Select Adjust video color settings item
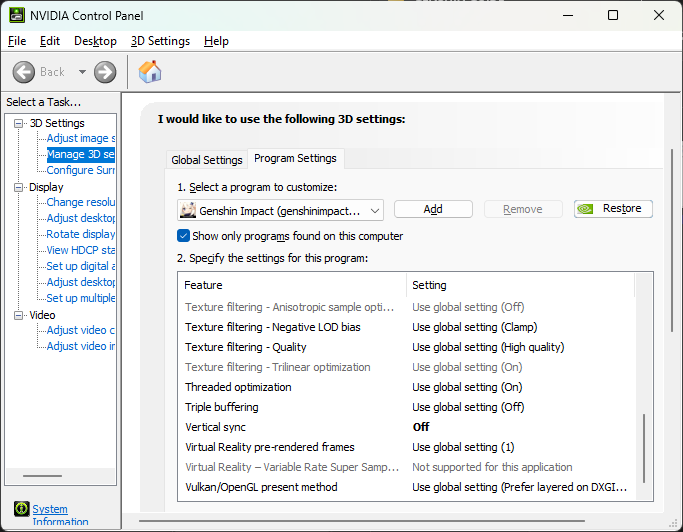This screenshot has width=683, height=532. 81,330
